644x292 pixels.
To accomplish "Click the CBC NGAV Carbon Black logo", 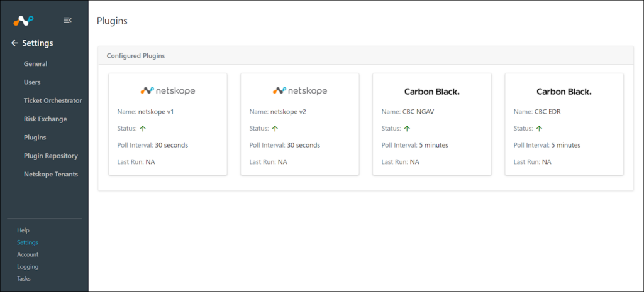I will pos(432,92).
